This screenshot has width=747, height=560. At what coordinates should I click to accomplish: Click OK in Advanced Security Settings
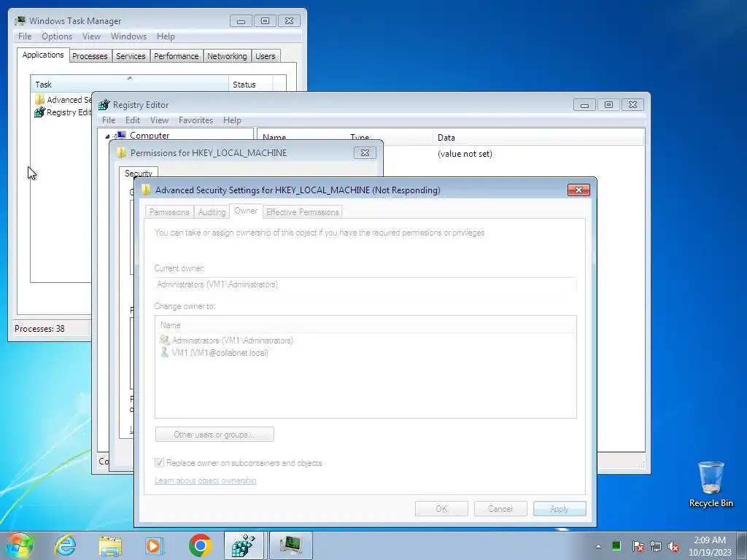[441, 508]
